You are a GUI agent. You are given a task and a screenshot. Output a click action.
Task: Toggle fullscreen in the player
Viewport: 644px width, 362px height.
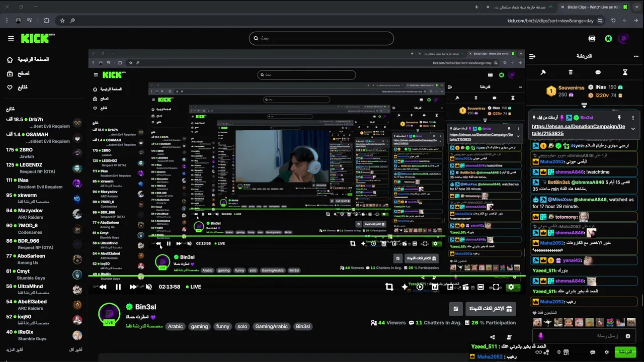pyautogui.click(x=496, y=287)
